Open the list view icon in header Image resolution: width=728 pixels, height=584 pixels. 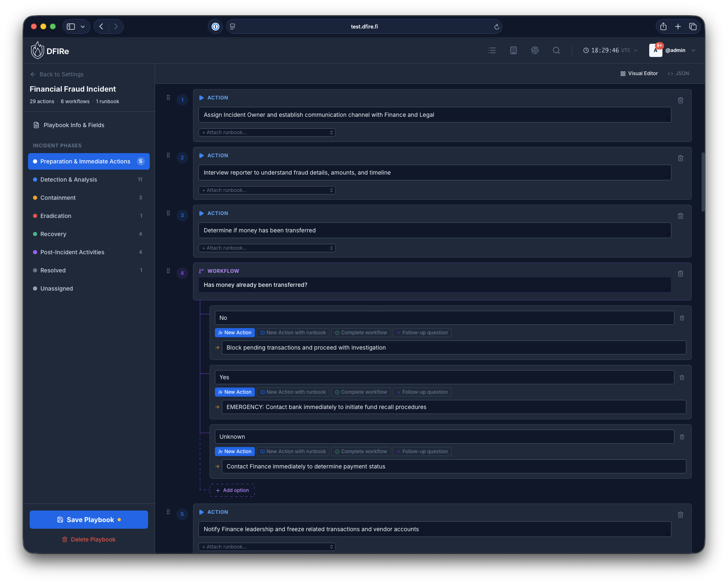pyautogui.click(x=492, y=50)
